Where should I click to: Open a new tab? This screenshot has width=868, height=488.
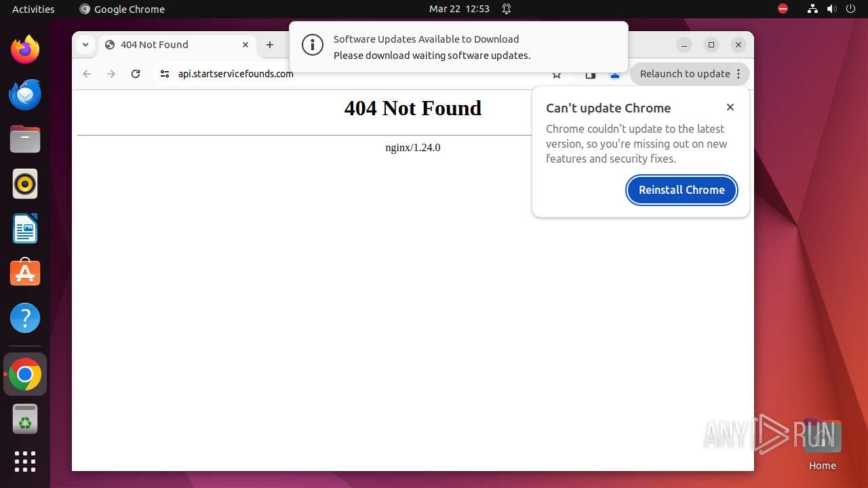tap(270, 45)
